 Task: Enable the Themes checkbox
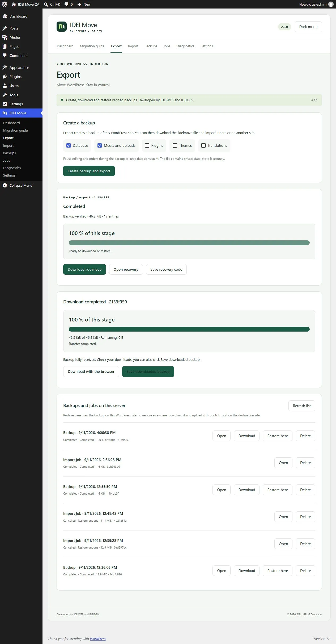click(175, 145)
